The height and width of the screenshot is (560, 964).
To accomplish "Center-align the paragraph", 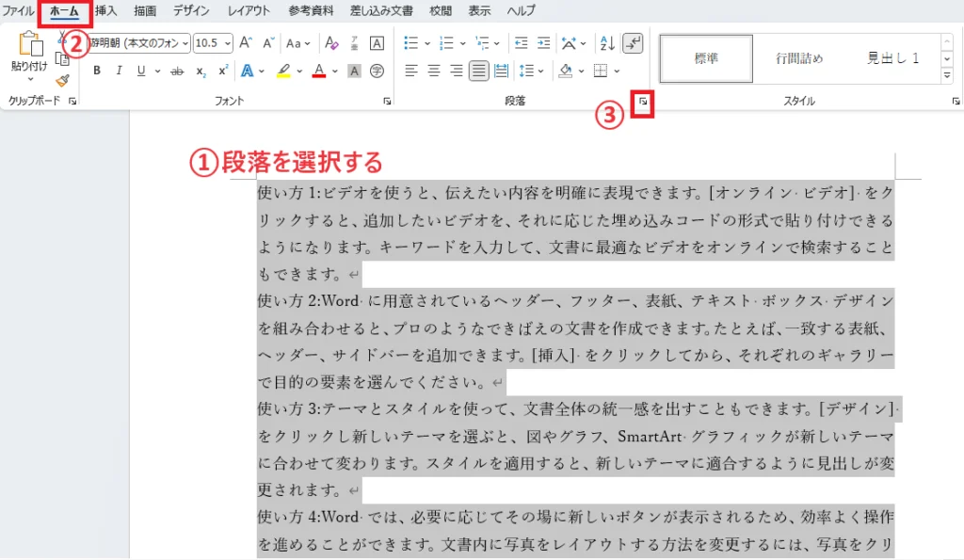I will pyautogui.click(x=433, y=72).
